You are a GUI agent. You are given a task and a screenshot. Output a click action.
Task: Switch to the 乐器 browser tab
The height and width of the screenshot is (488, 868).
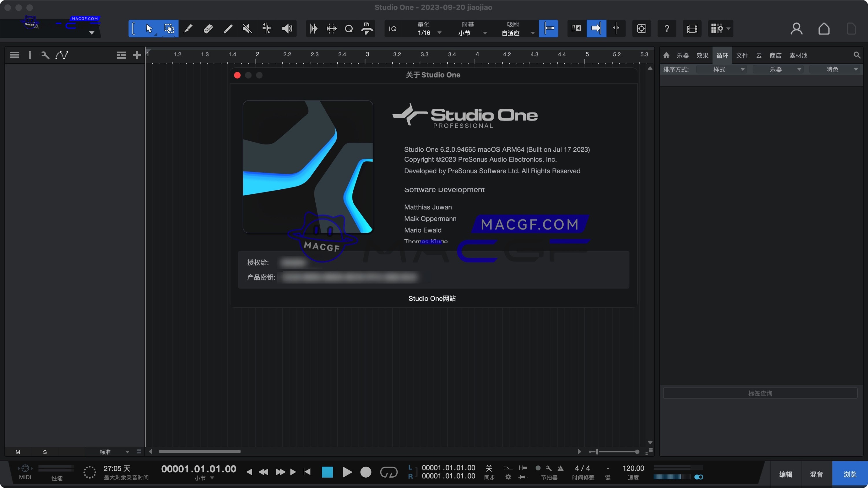[683, 55]
